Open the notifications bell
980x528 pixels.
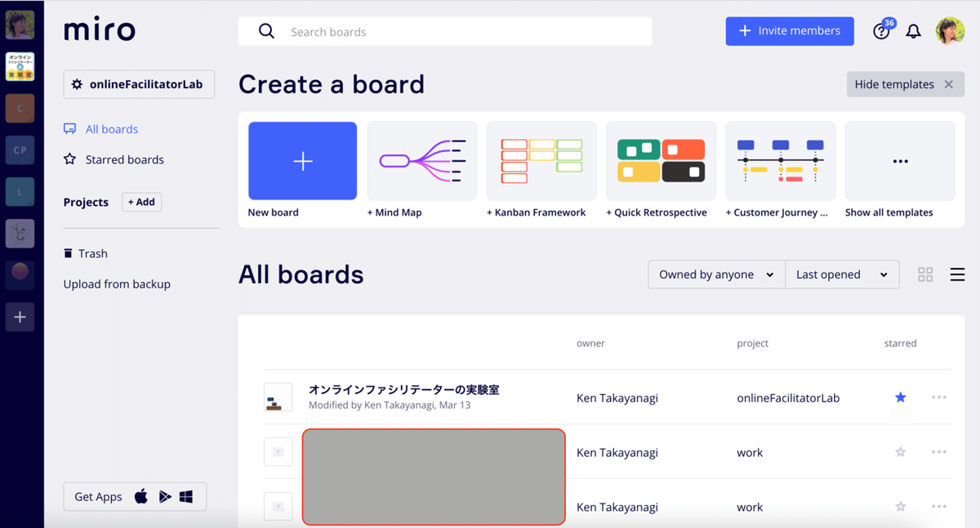914,31
